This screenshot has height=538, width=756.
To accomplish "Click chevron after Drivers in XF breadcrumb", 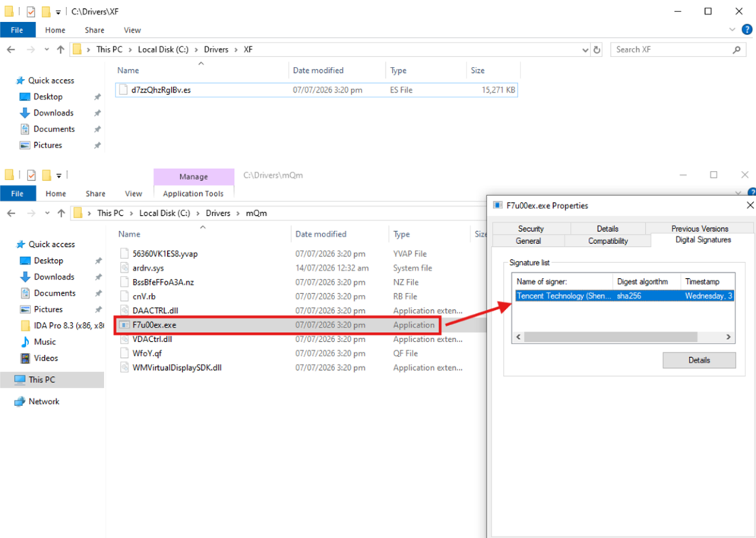I will point(236,49).
